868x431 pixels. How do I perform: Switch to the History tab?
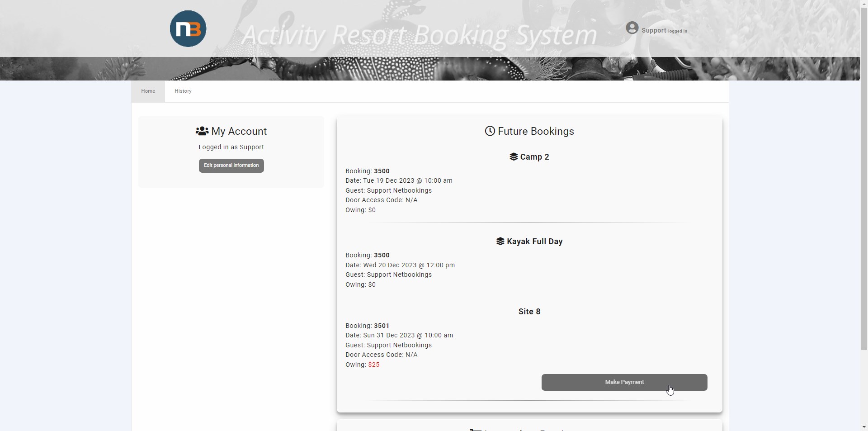click(183, 91)
